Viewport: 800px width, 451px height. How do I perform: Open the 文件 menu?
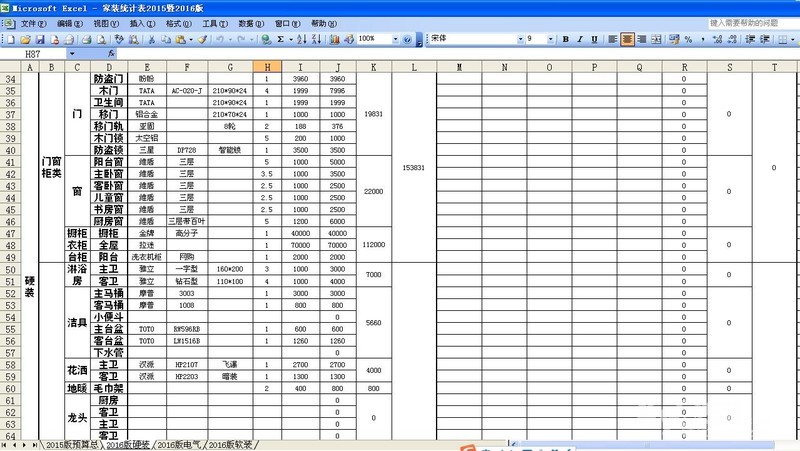[x=33, y=23]
